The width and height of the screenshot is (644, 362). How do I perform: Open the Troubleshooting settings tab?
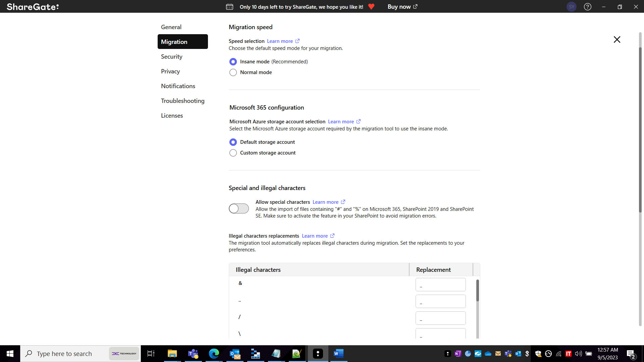pos(183,101)
